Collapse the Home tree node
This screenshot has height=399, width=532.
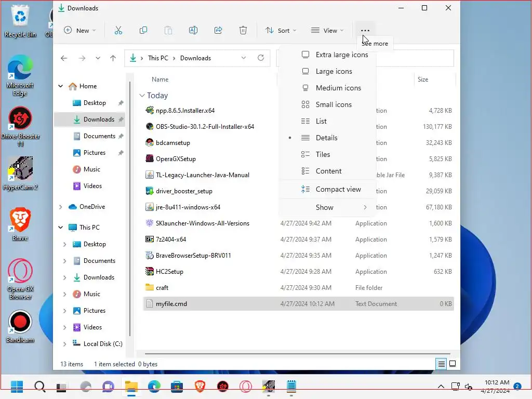pos(60,86)
